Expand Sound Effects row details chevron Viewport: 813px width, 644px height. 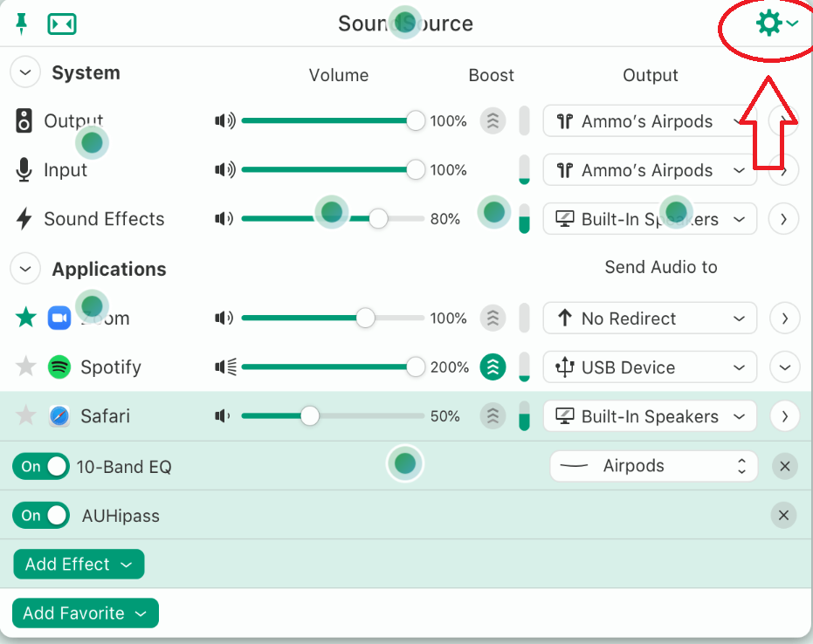(x=783, y=219)
